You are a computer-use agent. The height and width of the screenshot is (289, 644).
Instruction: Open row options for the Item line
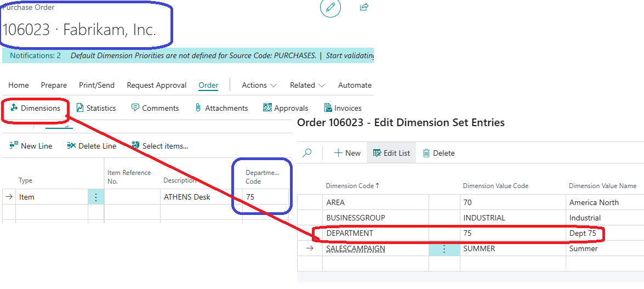click(96, 197)
